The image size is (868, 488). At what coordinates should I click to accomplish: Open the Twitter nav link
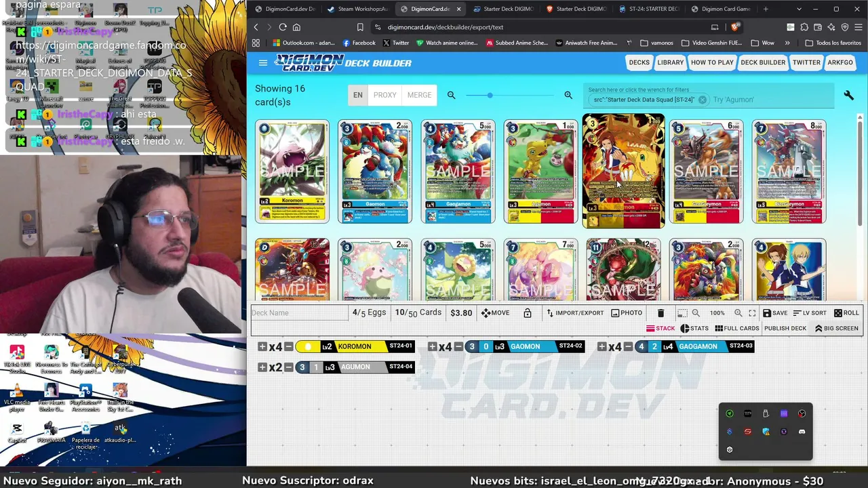[806, 62]
